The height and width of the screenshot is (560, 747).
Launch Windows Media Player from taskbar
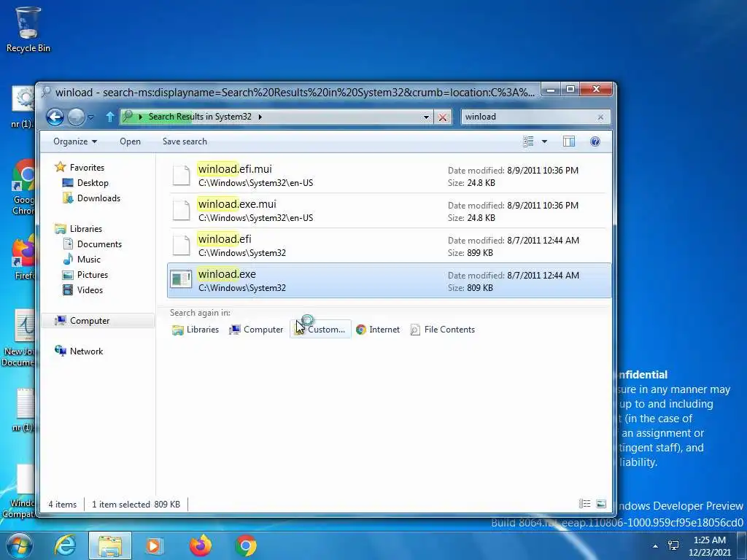[x=153, y=545]
